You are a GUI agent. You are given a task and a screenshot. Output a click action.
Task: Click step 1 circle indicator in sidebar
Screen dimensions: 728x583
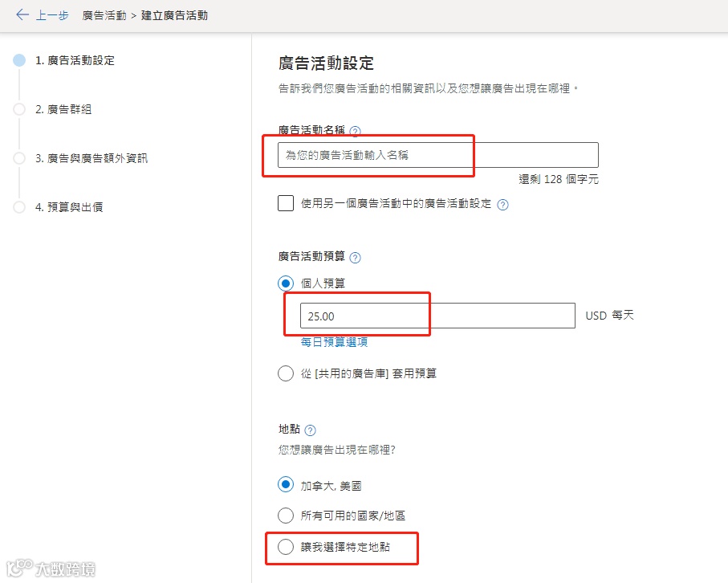[x=19, y=60]
